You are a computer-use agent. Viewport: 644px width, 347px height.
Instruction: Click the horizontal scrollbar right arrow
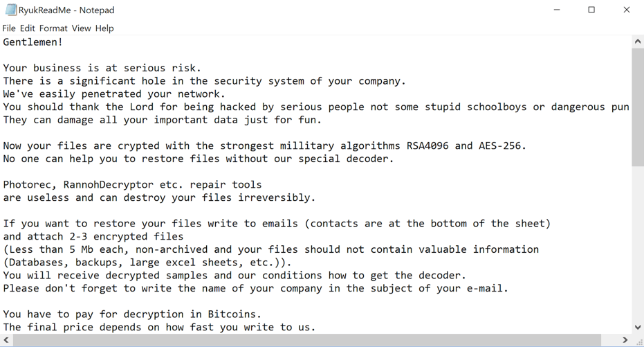[625, 340]
